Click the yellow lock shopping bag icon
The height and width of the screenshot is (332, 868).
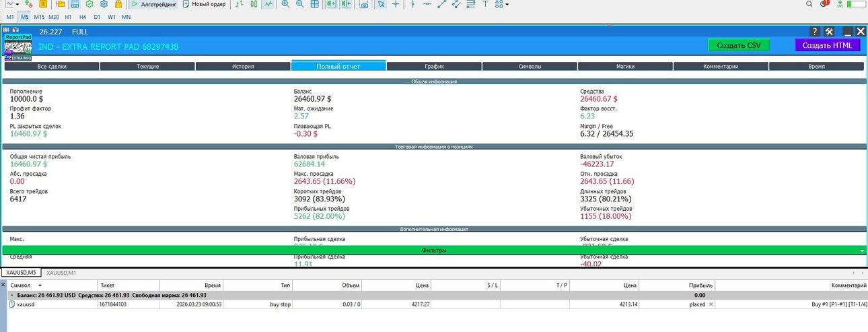118,4
